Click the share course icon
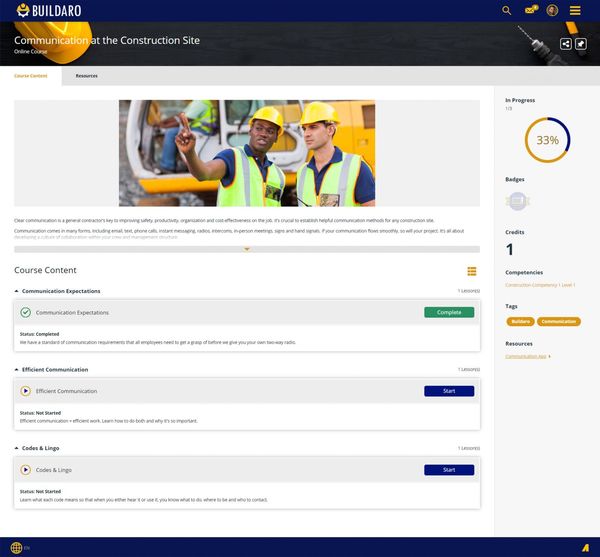Screen dimensions: 600x557 coord(566,44)
